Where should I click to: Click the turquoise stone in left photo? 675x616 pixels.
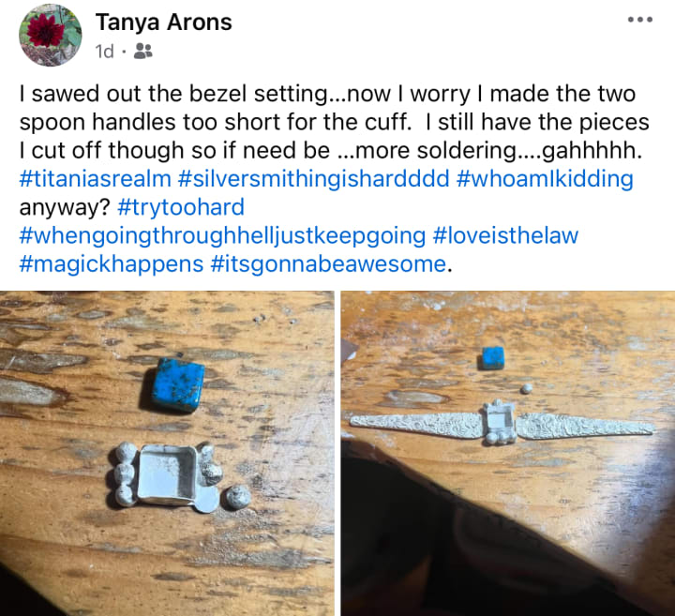pos(174,384)
